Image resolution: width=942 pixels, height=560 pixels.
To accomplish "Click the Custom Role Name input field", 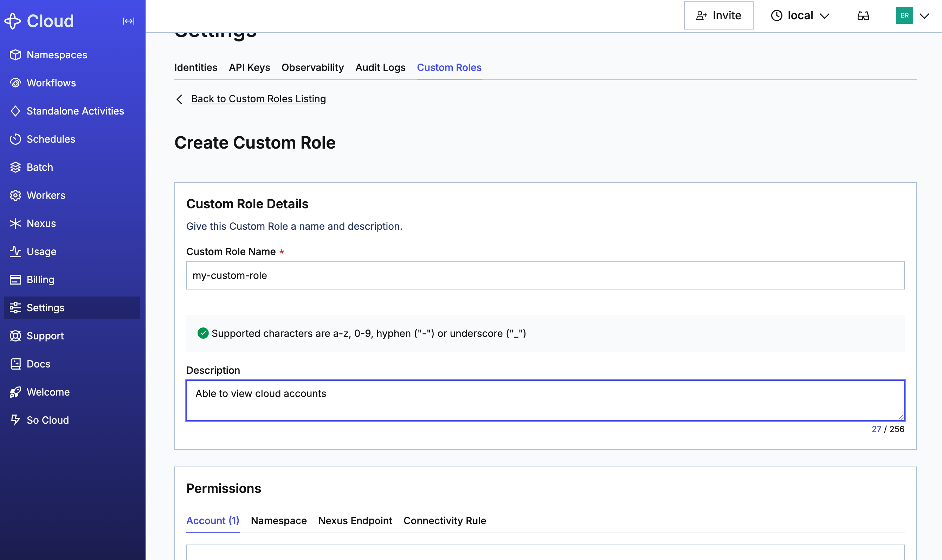I will (545, 275).
